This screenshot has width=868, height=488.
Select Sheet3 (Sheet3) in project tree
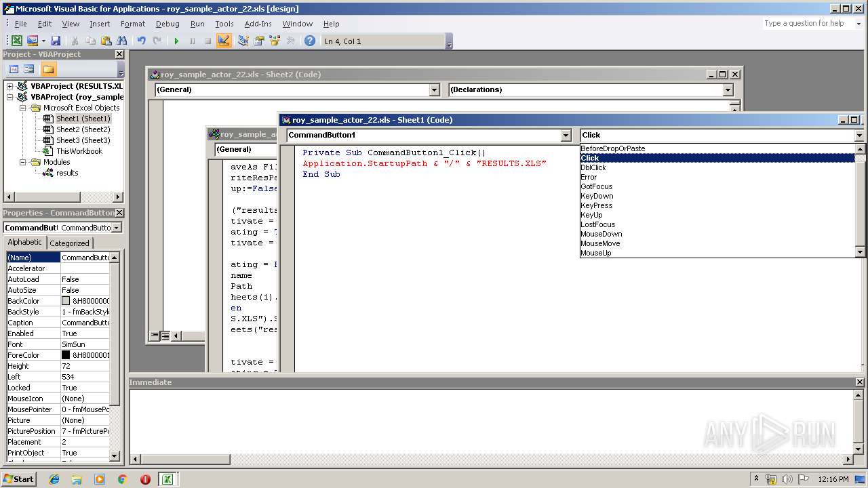pyautogui.click(x=83, y=140)
